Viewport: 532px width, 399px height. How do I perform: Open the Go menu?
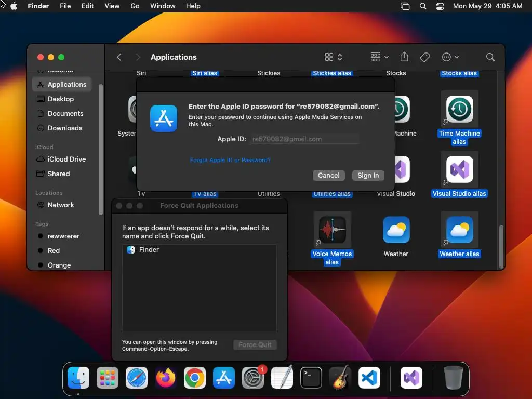point(135,6)
